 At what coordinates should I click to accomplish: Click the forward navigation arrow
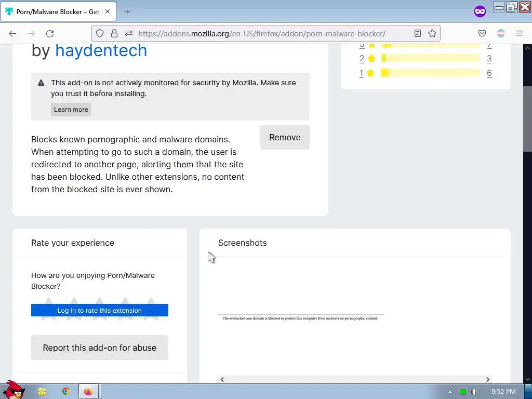click(x=31, y=34)
